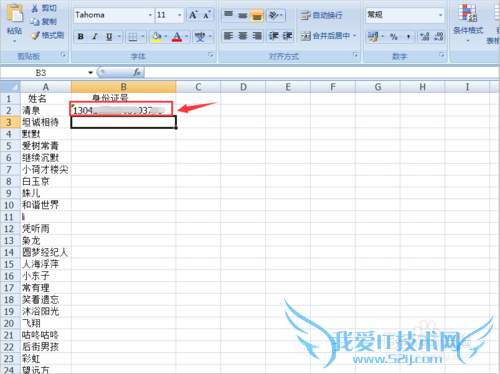Apply comma thousands separator style
Screen dimensions: 500x374
pyautogui.click(x=408, y=36)
